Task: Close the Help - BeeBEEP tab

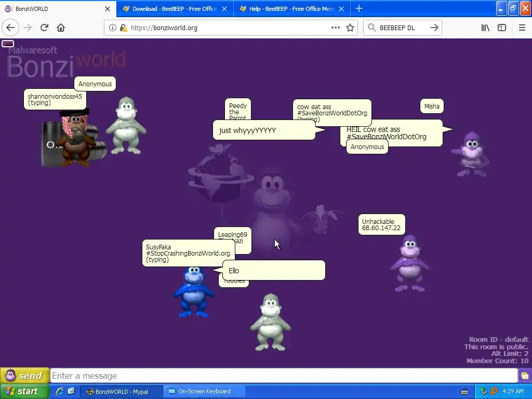Action: pos(341,9)
